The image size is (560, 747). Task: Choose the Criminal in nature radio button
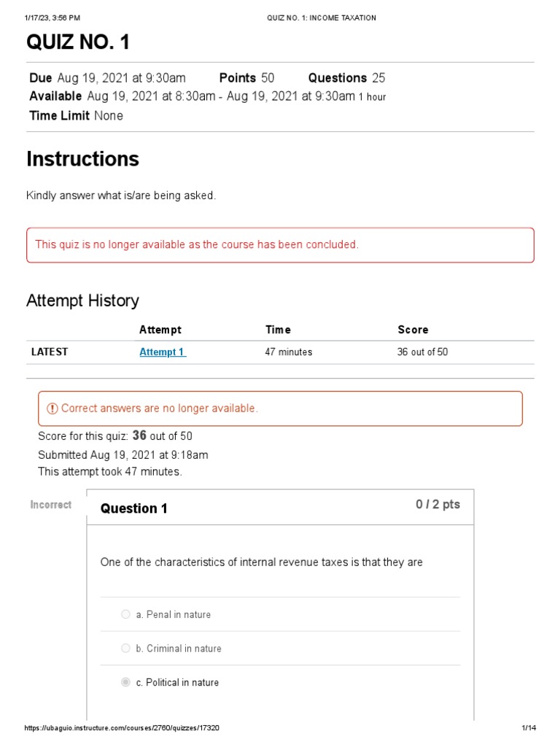[125, 649]
